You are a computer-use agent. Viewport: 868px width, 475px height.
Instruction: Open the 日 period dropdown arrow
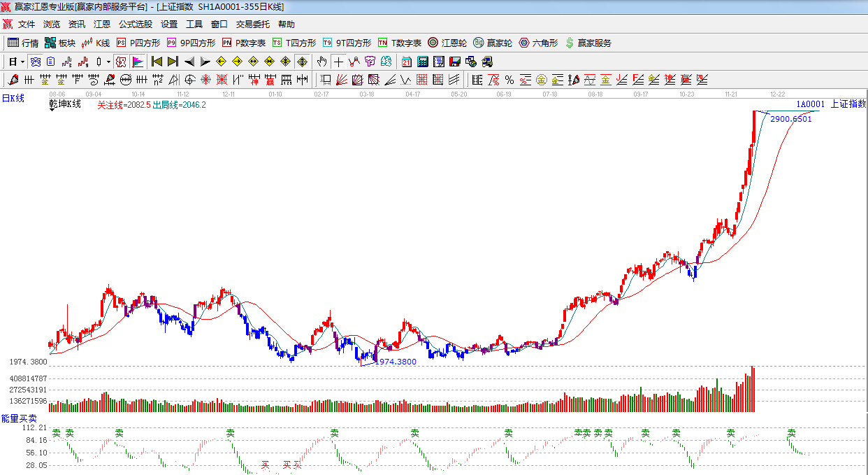pyautogui.click(x=22, y=62)
